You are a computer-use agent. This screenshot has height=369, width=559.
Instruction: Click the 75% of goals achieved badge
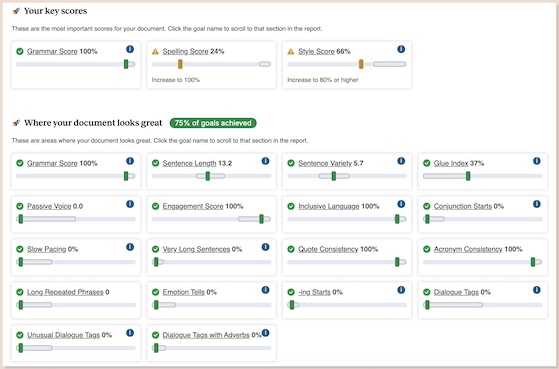[213, 123]
